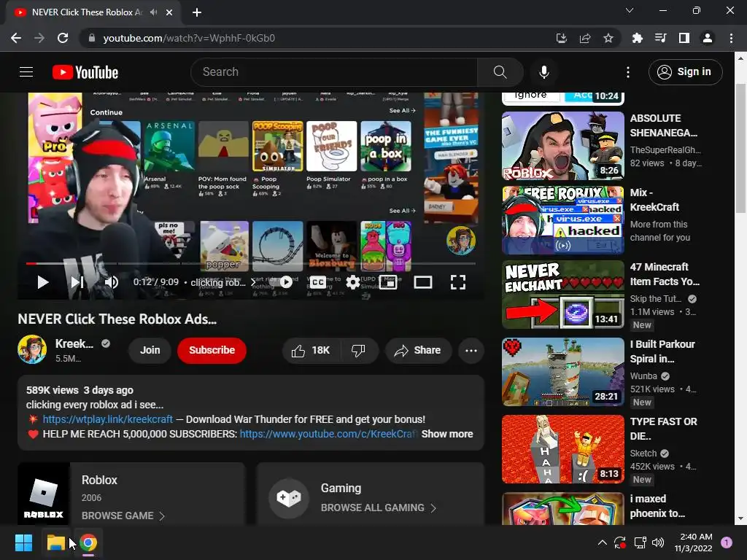The width and height of the screenshot is (747, 560).
Task: Switch to theater mode
Action: tap(423, 282)
